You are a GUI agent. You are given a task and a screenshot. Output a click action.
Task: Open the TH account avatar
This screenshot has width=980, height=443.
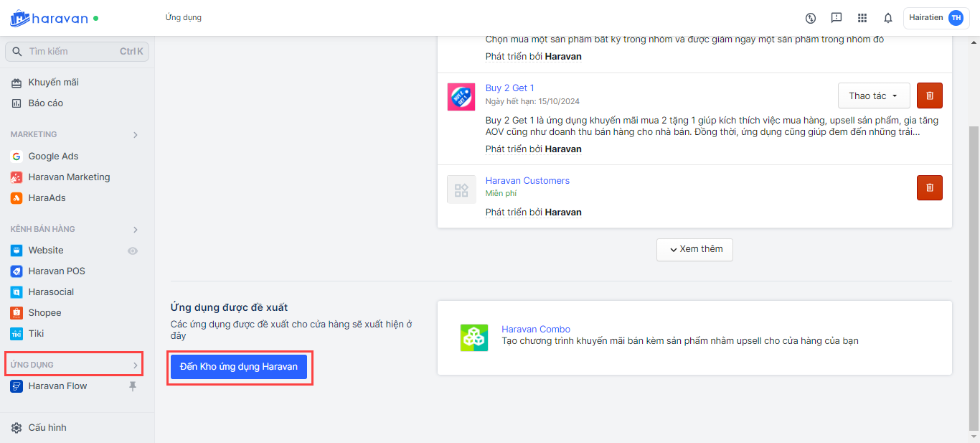tap(956, 18)
